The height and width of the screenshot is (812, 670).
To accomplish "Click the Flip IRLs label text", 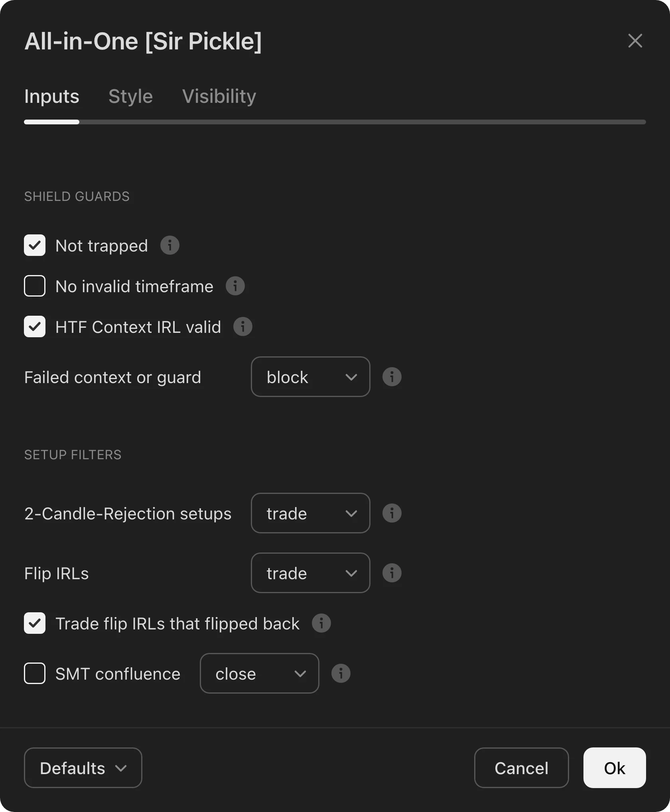I will pos(56,574).
